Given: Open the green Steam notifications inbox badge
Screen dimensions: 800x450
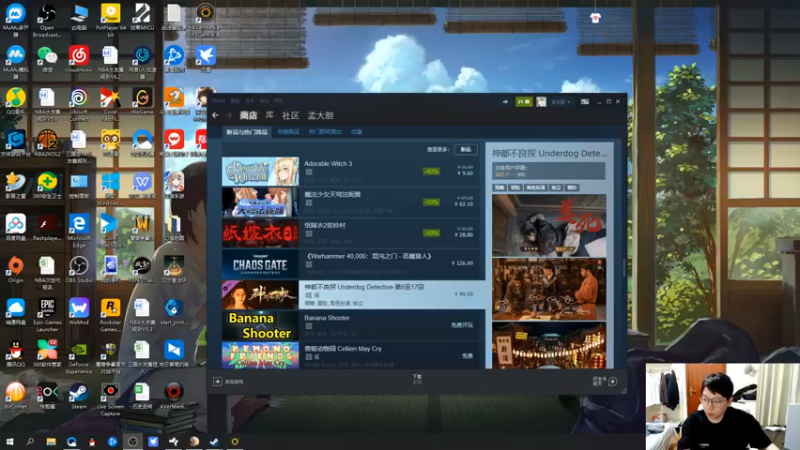Looking at the screenshot, I should click(x=523, y=102).
